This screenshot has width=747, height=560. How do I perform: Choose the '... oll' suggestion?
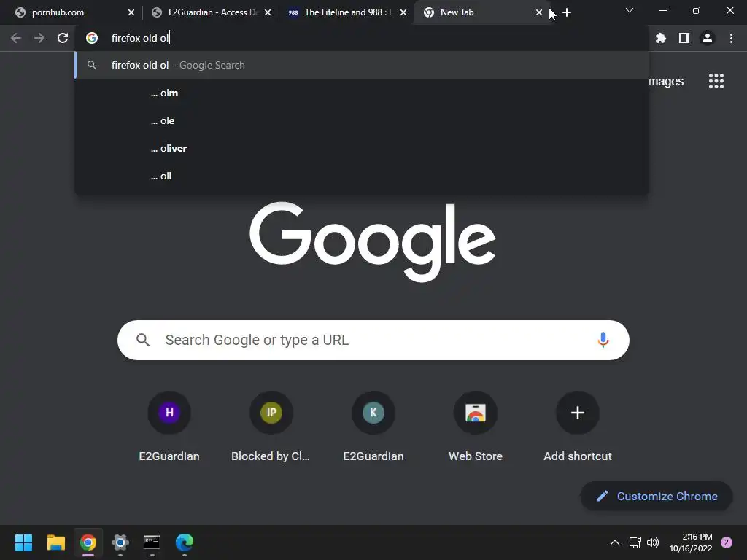point(362,176)
